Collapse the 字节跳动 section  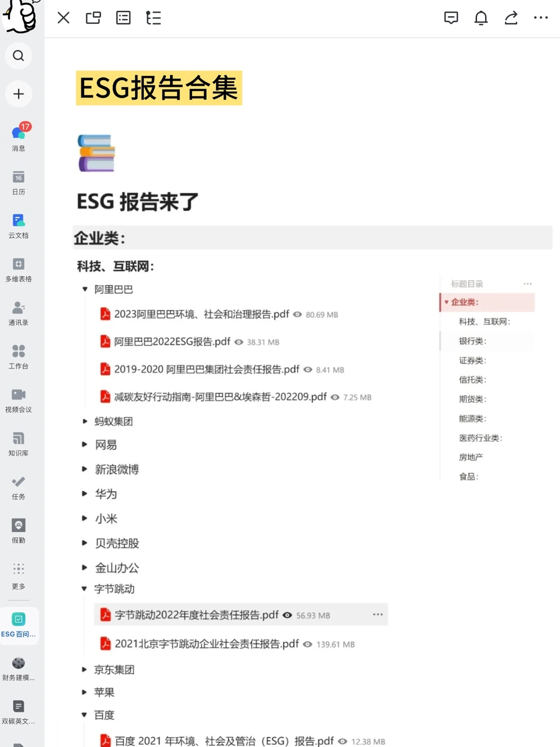click(85, 589)
